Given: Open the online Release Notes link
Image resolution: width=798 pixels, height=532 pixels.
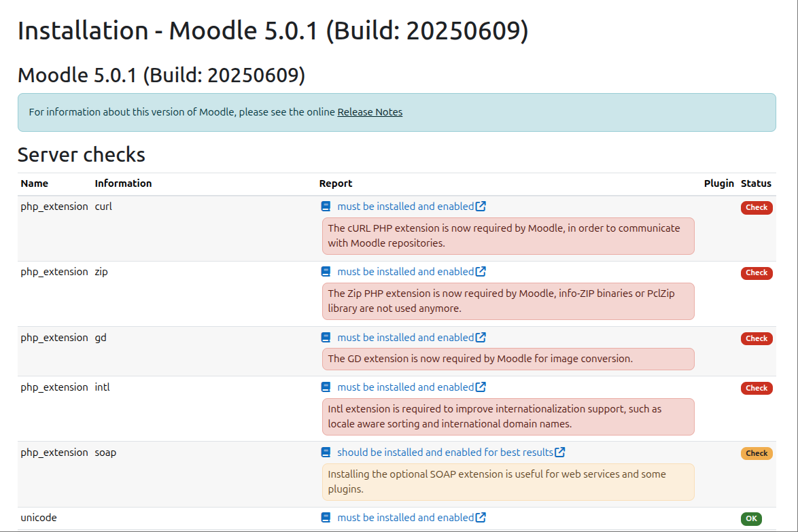Looking at the screenshot, I should (370, 112).
